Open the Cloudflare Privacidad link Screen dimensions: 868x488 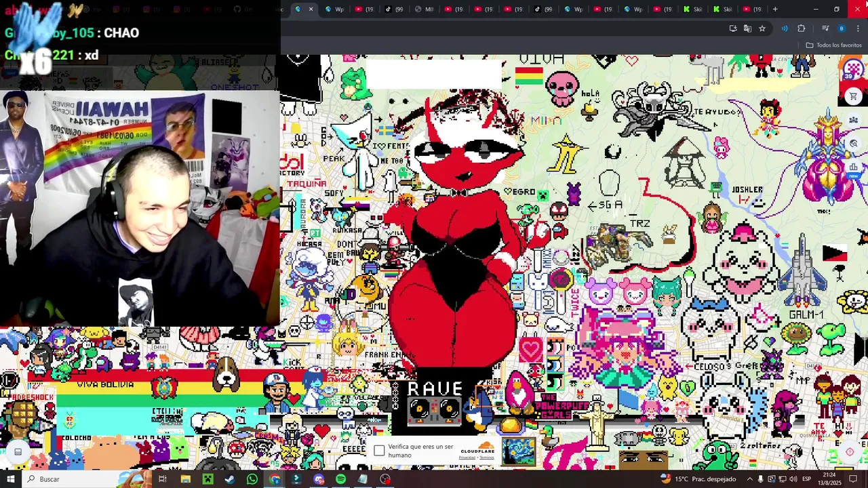tap(467, 457)
